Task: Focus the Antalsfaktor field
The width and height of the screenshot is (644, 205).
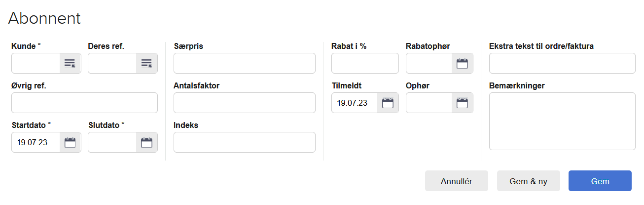Action: click(244, 103)
